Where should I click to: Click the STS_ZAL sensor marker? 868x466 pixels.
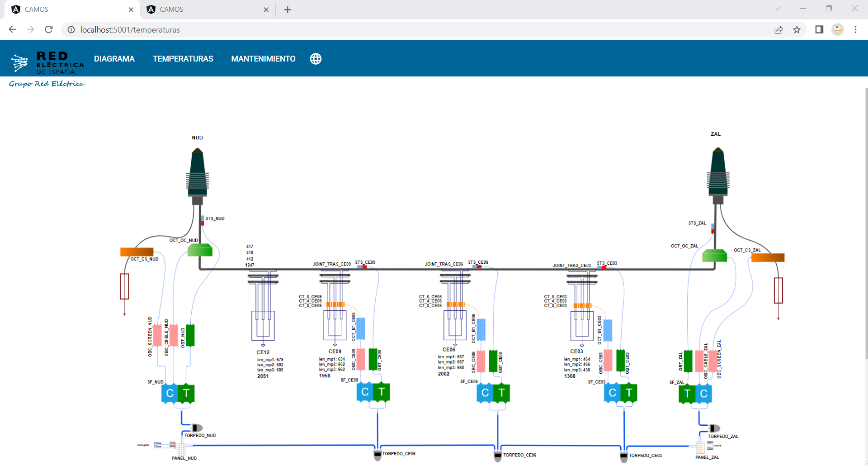(x=713, y=228)
